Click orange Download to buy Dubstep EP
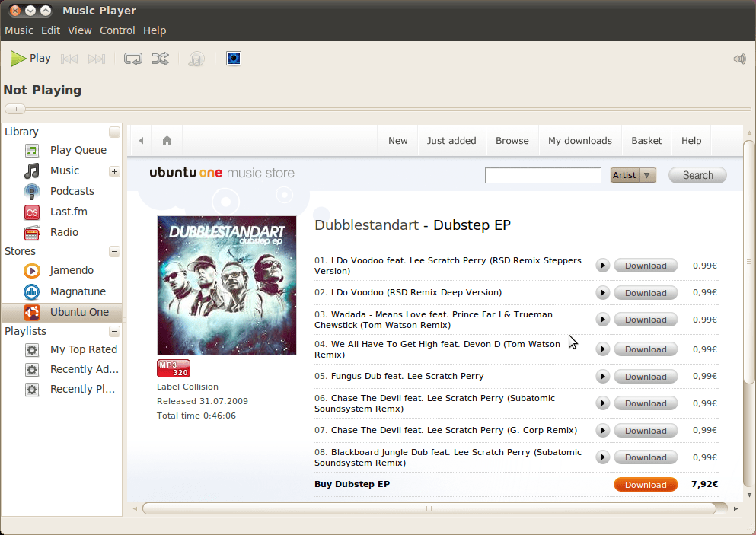This screenshot has height=535, width=756. 646,484
